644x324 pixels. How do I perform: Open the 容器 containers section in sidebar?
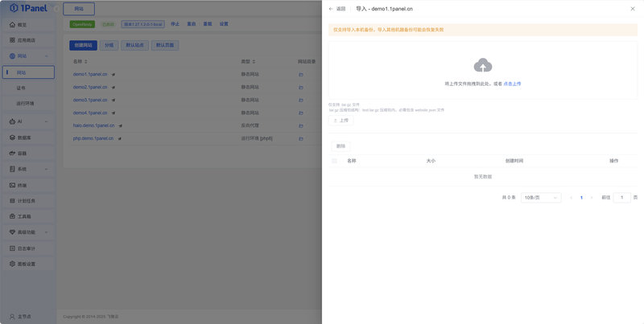(x=28, y=154)
